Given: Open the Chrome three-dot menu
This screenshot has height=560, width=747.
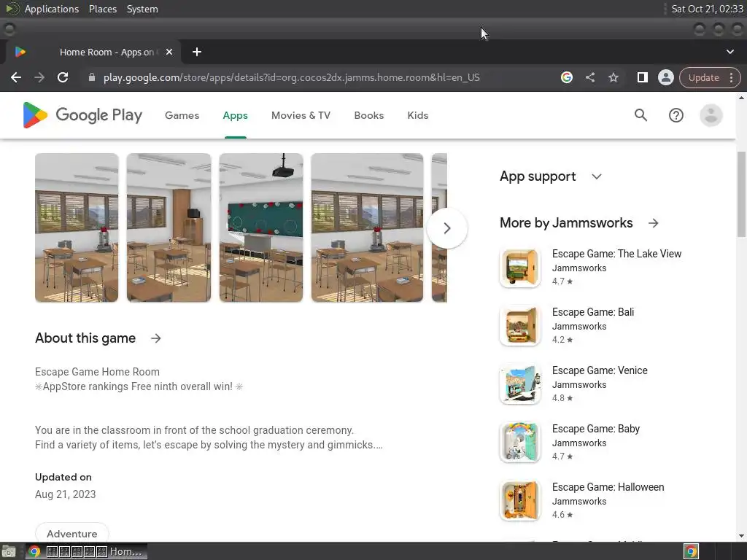Looking at the screenshot, I should pyautogui.click(x=731, y=77).
